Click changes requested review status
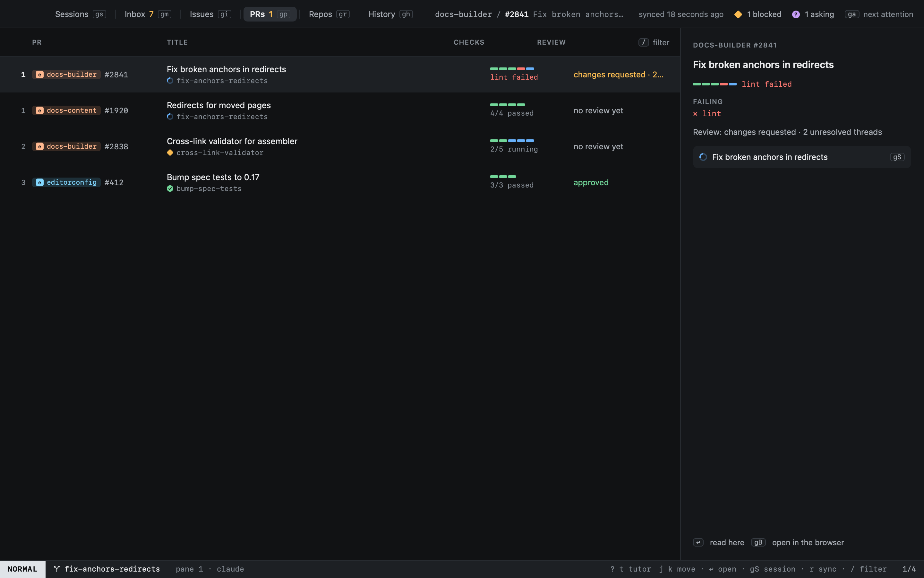Screen dimensions: 924x578 618,74
